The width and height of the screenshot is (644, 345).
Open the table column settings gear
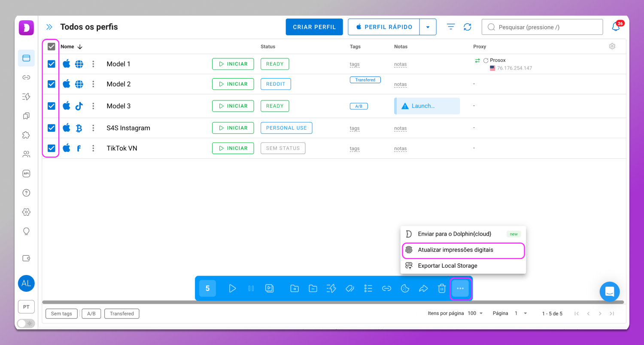point(612,46)
